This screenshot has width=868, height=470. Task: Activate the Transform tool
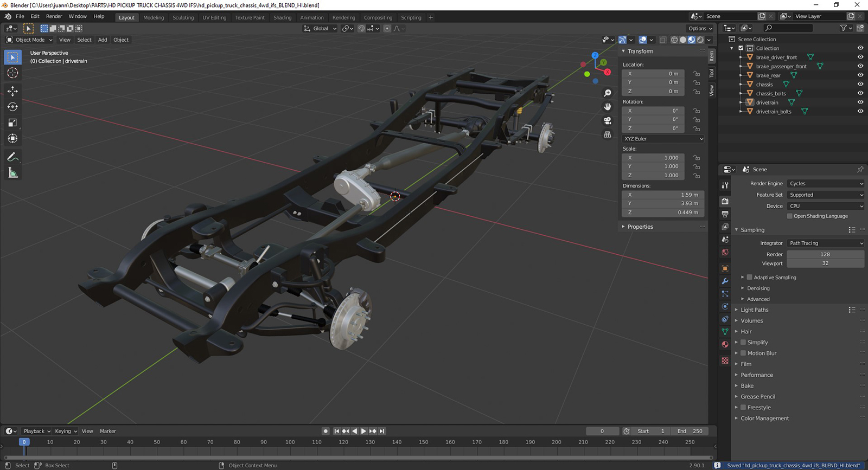click(x=12, y=138)
